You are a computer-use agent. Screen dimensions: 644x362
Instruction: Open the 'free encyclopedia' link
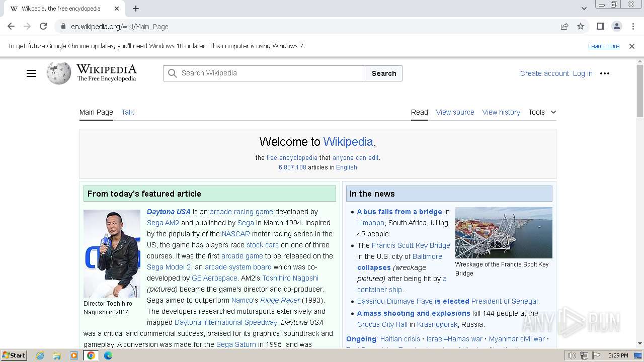tap(292, 158)
